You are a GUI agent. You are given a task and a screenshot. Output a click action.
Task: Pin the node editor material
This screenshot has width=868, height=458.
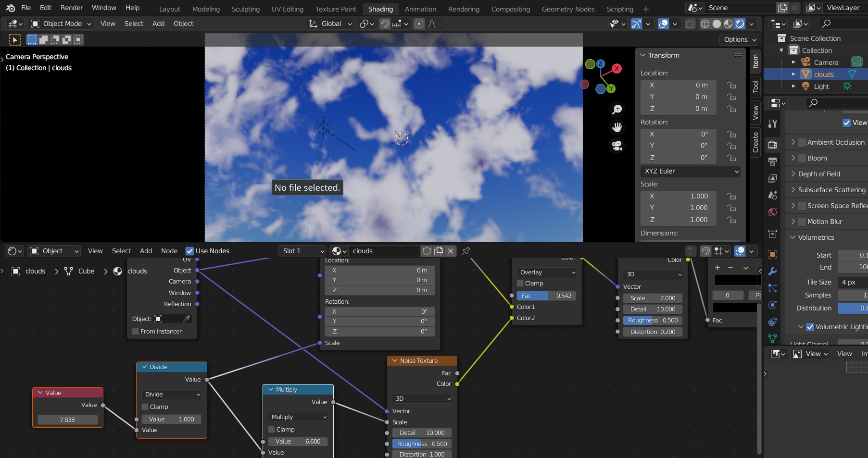click(x=465, y=251)
